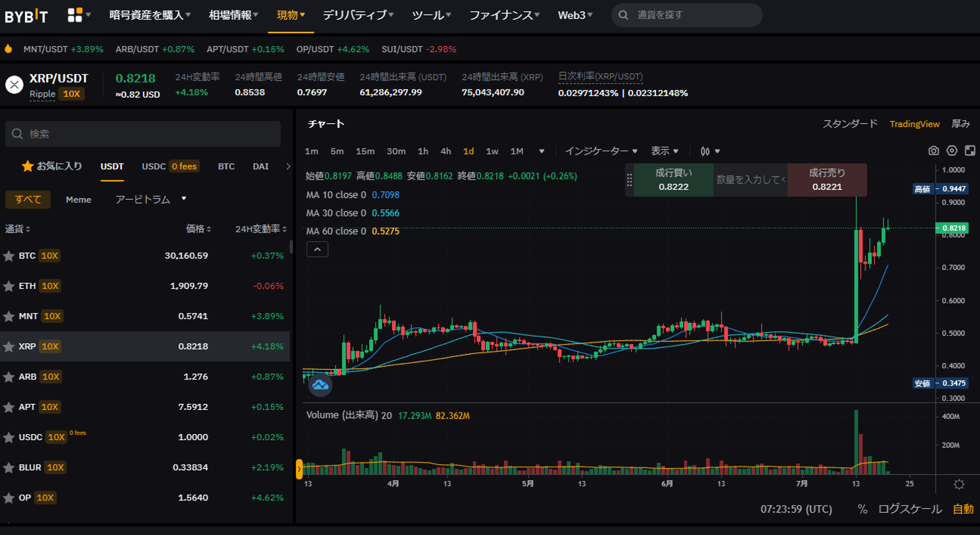
Task: Expand ツール menu
Action: (431, 15)
